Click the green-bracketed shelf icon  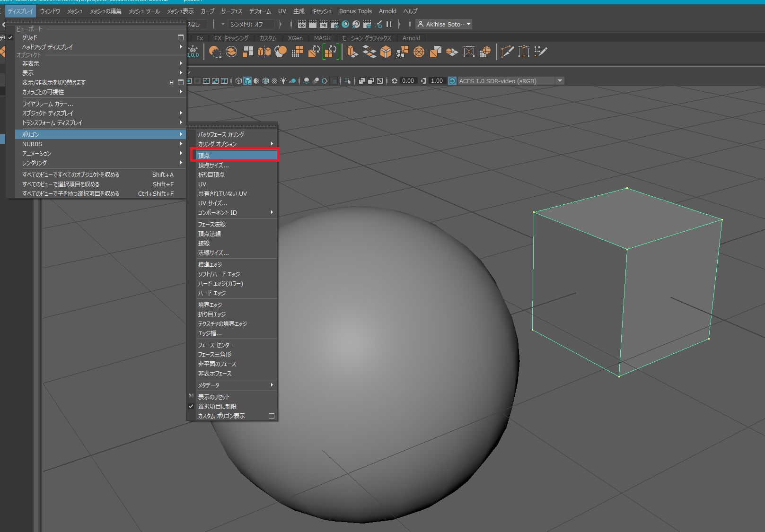pos(330,52)
